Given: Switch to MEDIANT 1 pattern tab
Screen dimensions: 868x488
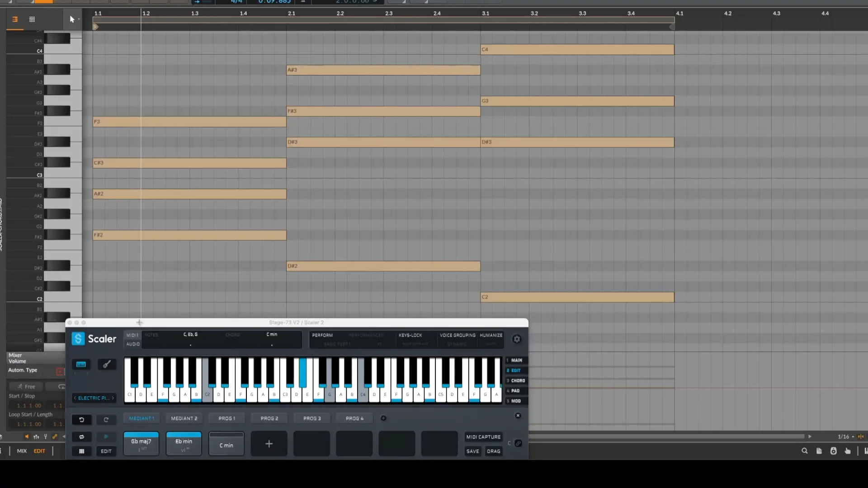Looking at the screenshot, I should [x=142, y=418].
